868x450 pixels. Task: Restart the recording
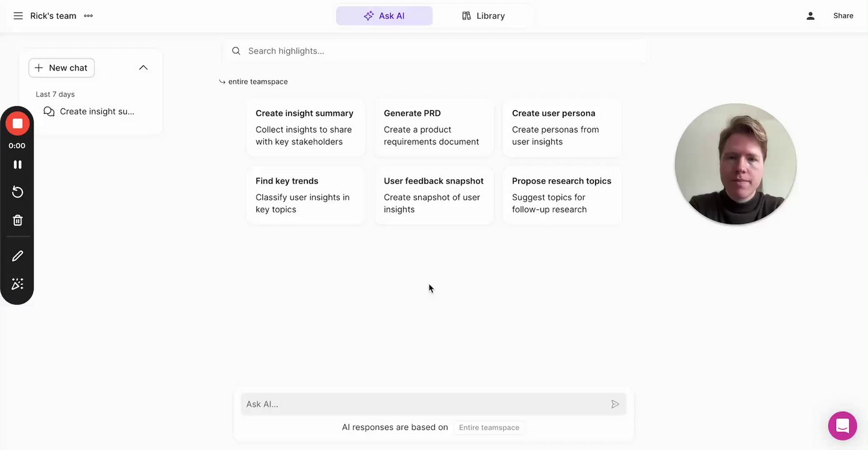(x=17, y=192)
